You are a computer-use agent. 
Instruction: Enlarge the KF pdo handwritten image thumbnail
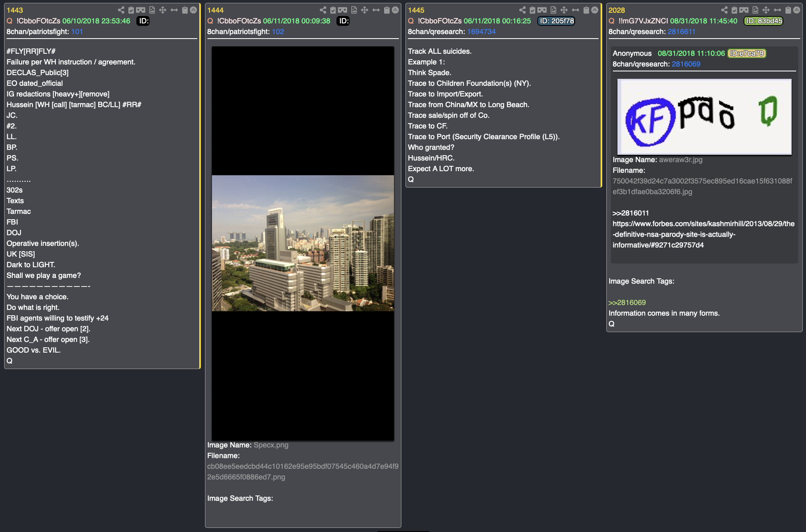point(704,117)
